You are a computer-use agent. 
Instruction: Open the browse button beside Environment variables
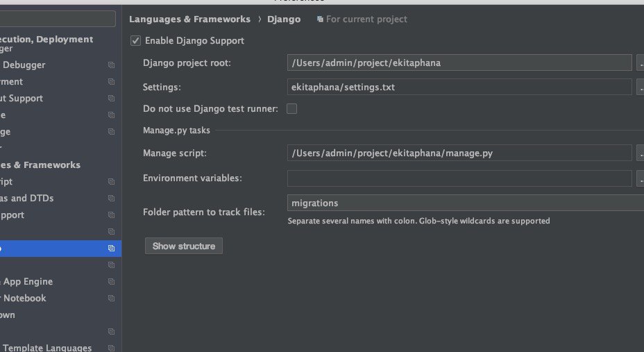(x=641, y=178)
